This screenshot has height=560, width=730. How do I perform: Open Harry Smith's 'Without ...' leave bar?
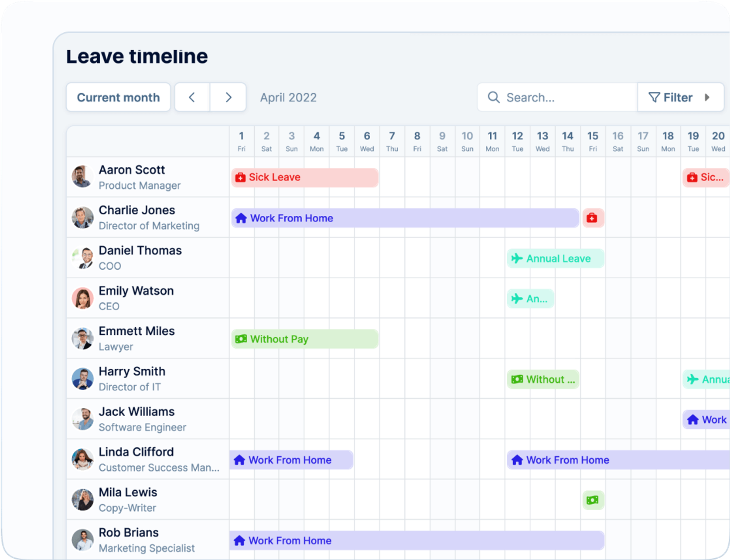pyautogui.click(x=543, y=379)
